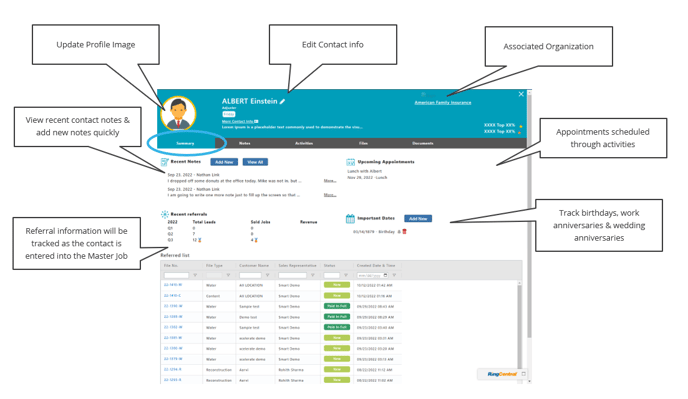This screenshot has height=399, width=688.
Task: Click View All notes button
Action: pos(255,162)
